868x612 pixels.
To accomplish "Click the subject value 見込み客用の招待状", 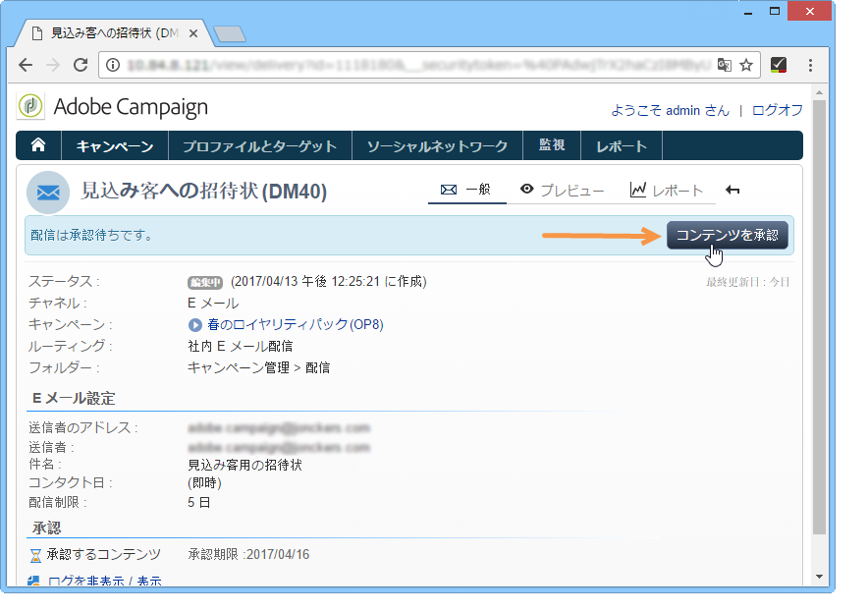I will (244, 465).
